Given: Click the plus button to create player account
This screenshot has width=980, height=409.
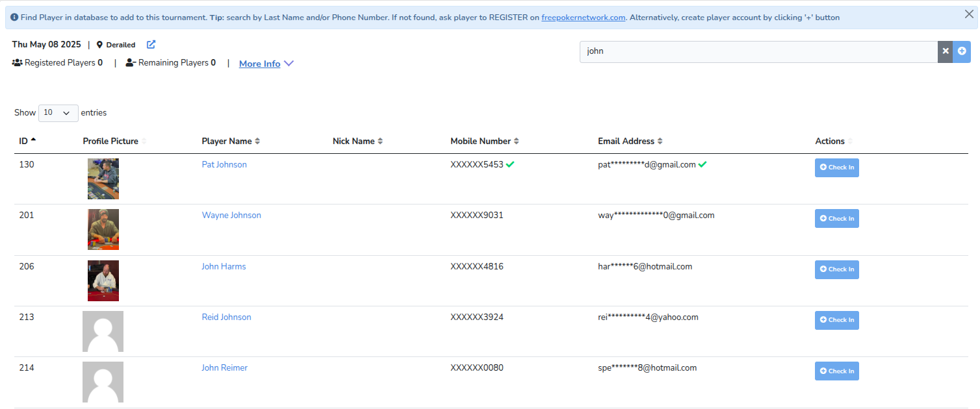Looking at the screenshot, I should (x=962, y=51).
